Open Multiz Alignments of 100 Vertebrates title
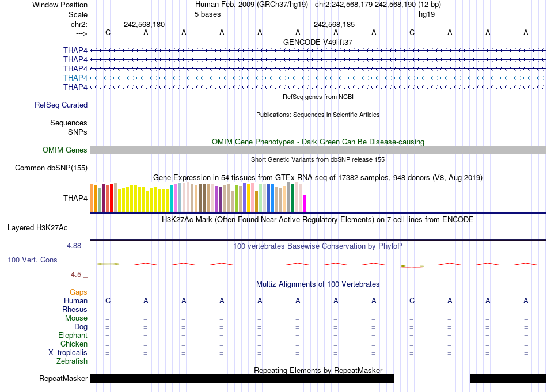The image size is (547, 392). pos(318,284)
